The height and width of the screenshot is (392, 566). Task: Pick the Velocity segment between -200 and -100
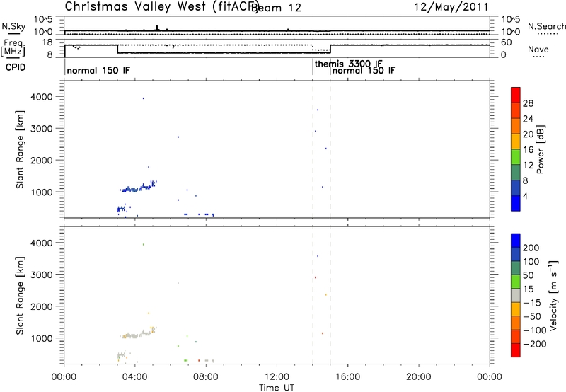tap(516, 336)
